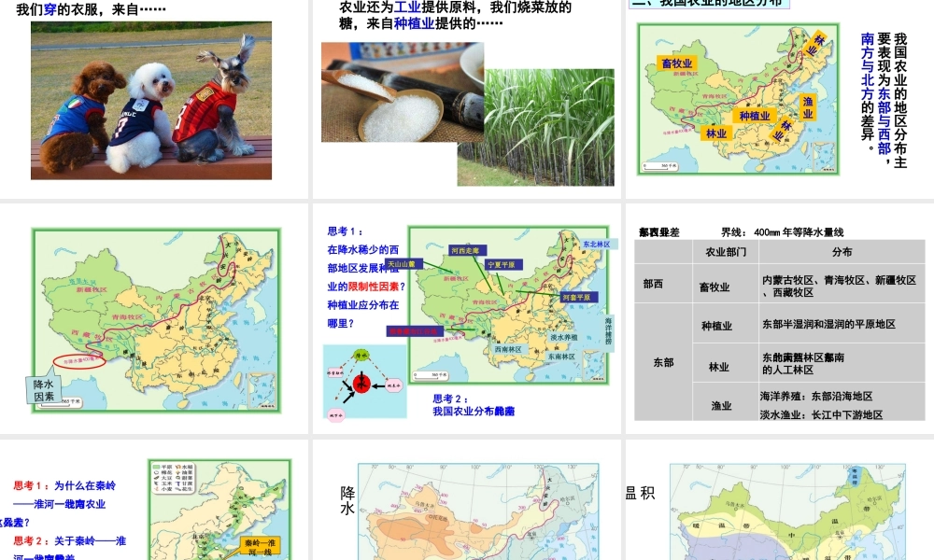This screenshot has height=560, width=934.
Task: Click the 宁夏平原 map label
Action: (x=504, y=264)
